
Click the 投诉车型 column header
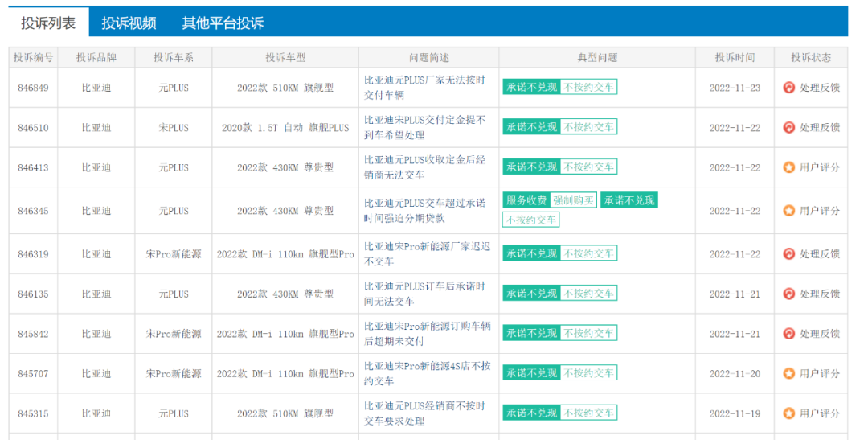pos(285,58)
